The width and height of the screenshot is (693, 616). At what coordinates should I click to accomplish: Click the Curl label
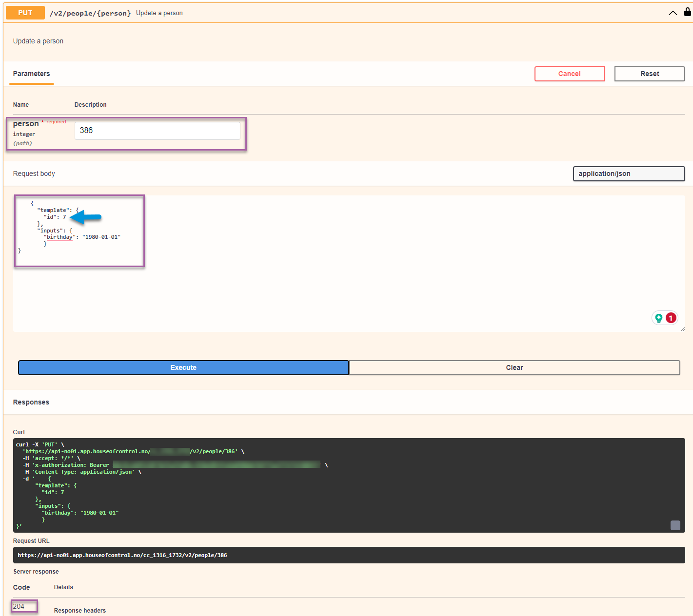[x=19, y=432]
